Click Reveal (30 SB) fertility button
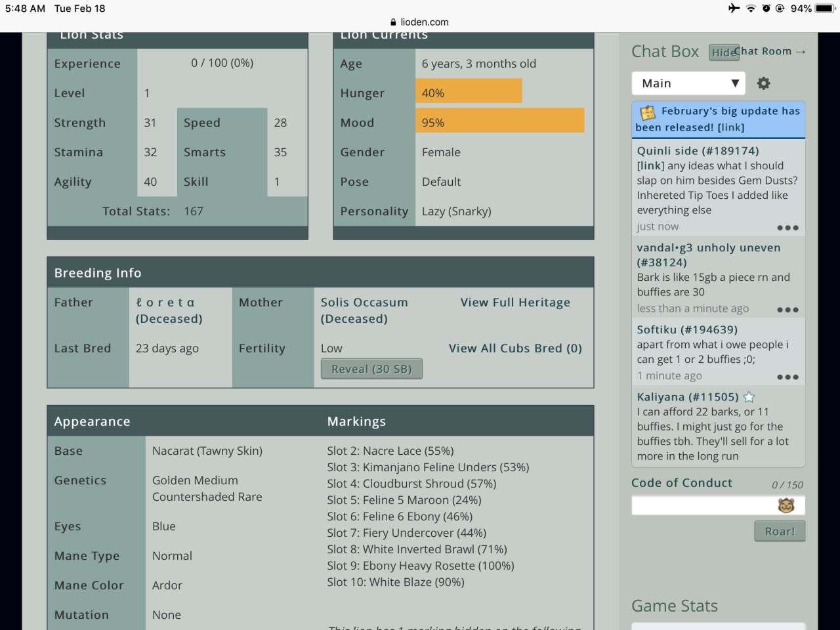This screenshot has width=840, height=630. point(371,369)
